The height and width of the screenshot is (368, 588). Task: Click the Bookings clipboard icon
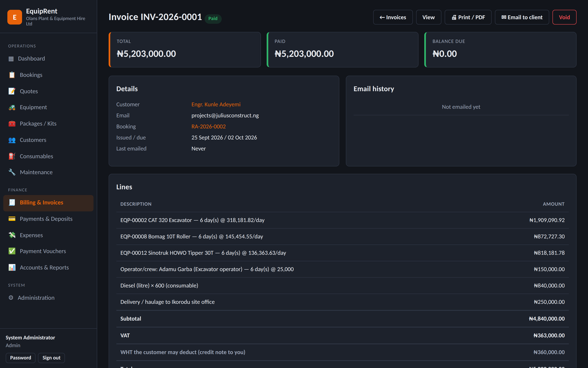click(x=12, y=75)
